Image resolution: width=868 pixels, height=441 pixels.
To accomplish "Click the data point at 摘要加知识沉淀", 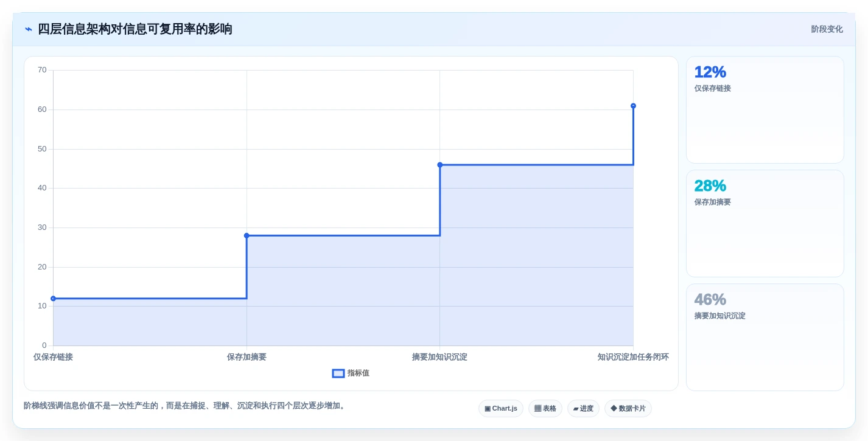I will [440, 165].
